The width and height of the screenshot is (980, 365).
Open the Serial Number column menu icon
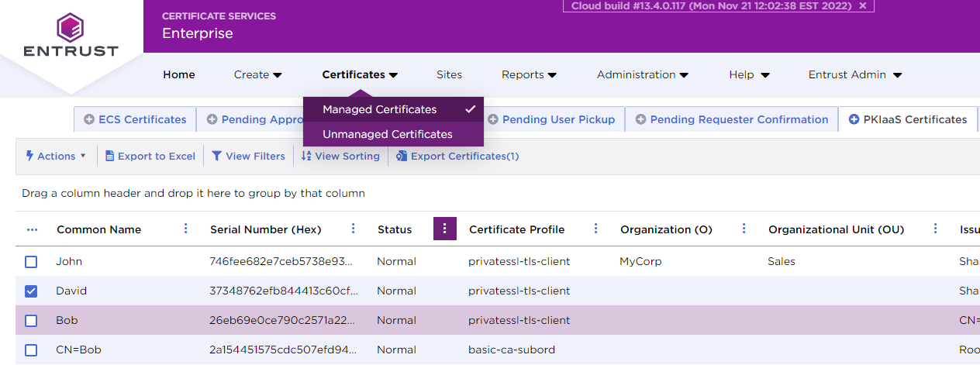pyautogui.click(x=354, y=229)
